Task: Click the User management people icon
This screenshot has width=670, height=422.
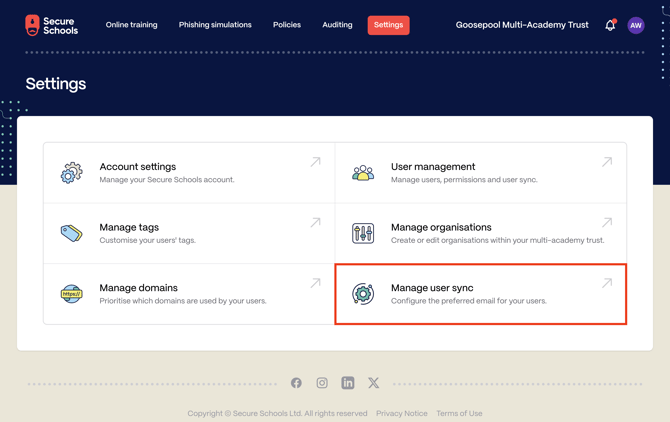Action: (363, 173)
